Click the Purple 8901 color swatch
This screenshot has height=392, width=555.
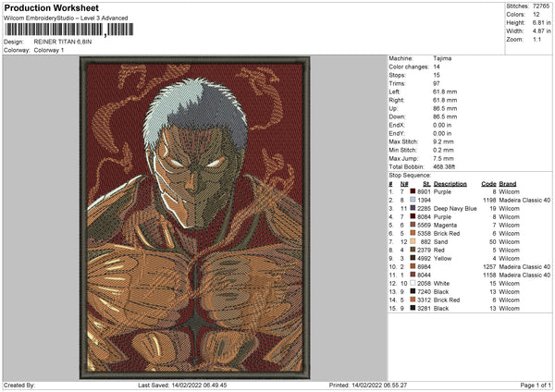(413, 191)
